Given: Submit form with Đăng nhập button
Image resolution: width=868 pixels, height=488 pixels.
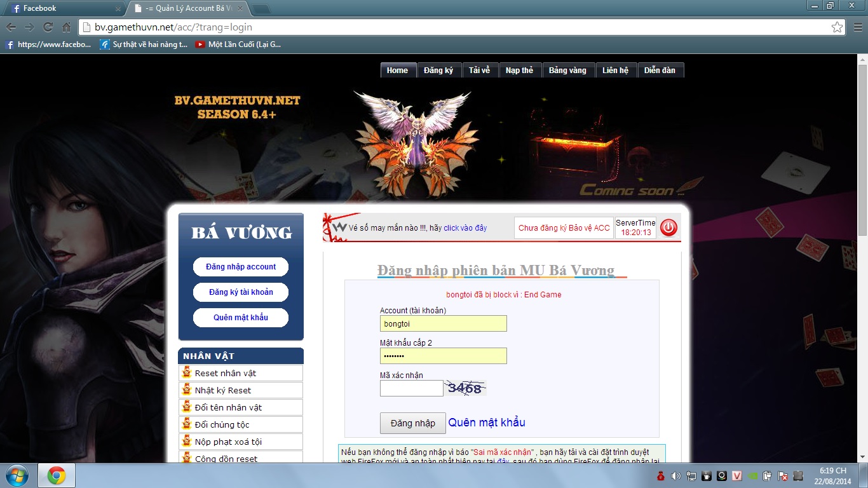Looking at the screenshot, I should (413, 423).
